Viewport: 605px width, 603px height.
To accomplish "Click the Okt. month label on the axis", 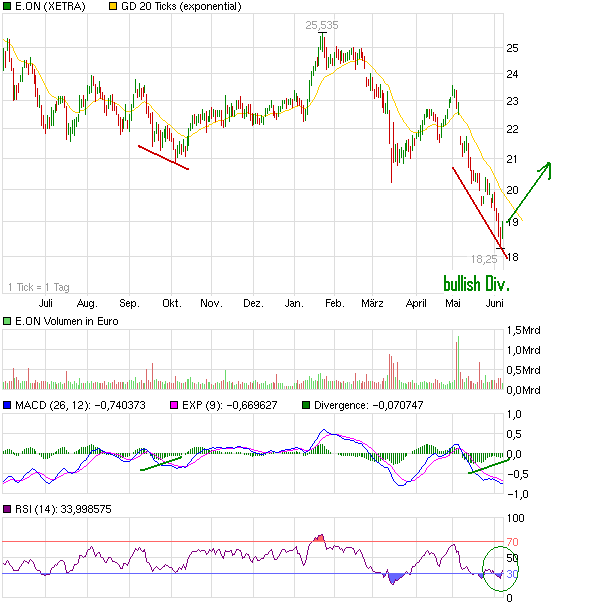I will tap(172, 303).
